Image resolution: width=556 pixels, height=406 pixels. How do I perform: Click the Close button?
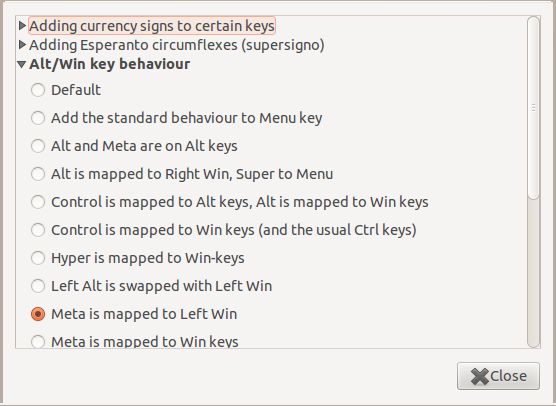tap(498, 376)
